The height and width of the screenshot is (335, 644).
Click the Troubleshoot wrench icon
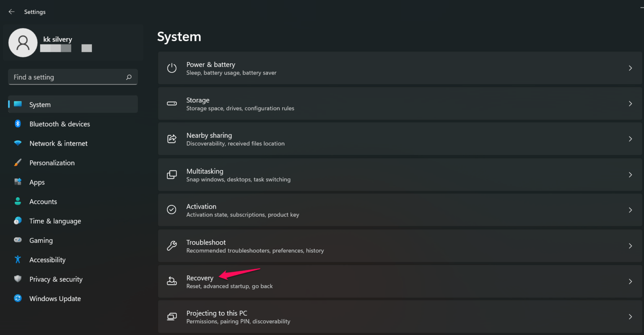click(171, 246)
